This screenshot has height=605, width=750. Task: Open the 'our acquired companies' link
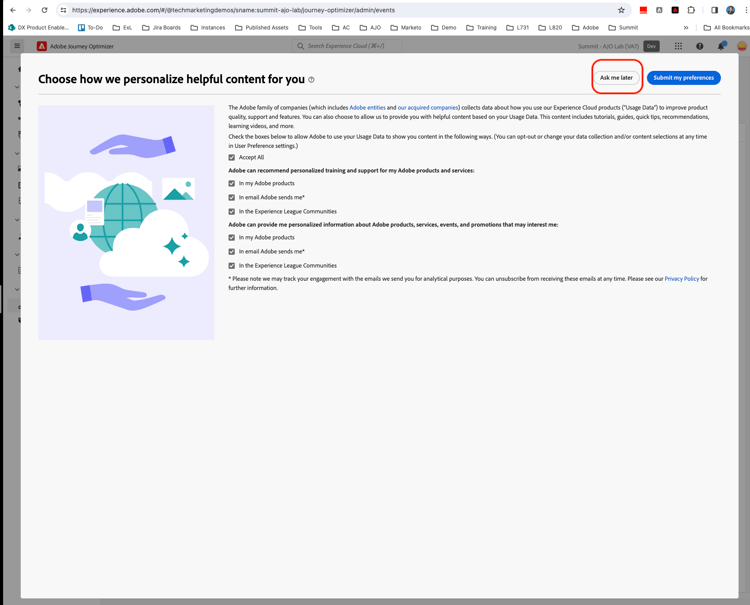tap(428, 108)
